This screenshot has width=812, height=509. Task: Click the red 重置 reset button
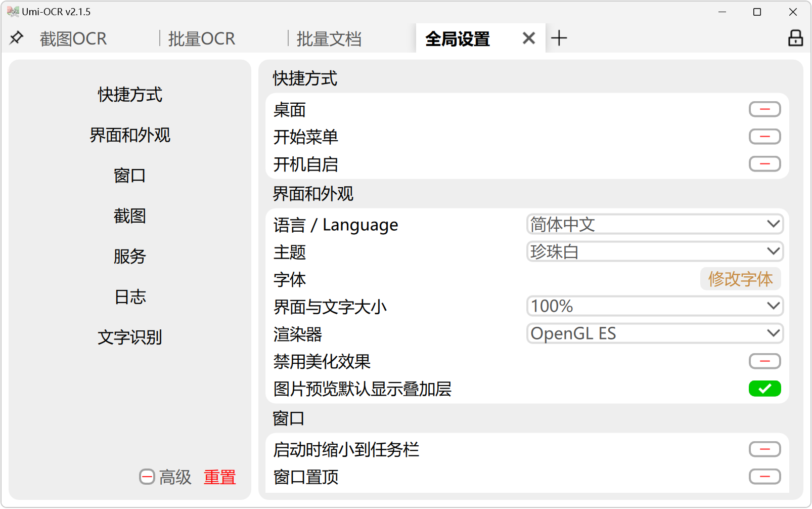[x=220, y=477]
